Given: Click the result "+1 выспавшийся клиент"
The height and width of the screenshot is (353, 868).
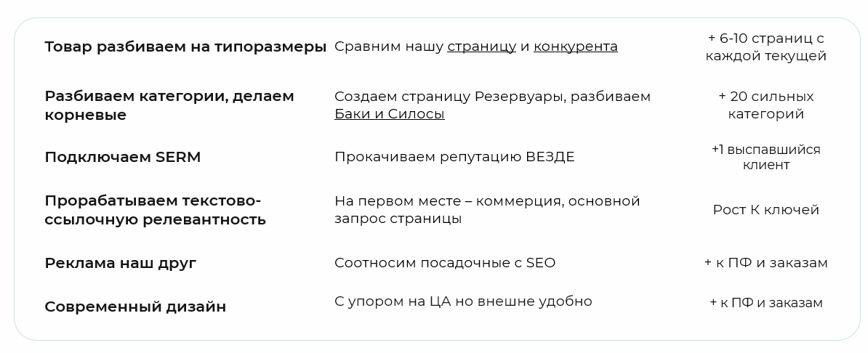Looking at the screenshot, I should [765, 157].
